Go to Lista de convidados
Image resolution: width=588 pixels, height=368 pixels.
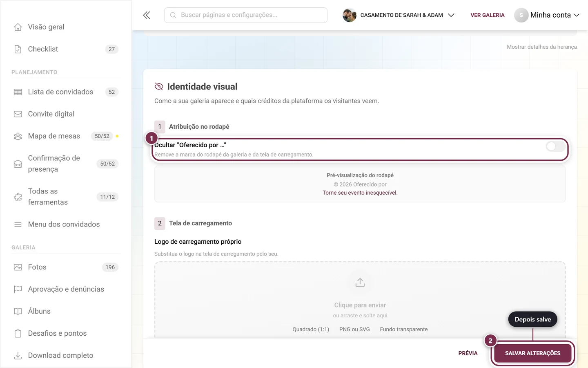coord(66,92)
